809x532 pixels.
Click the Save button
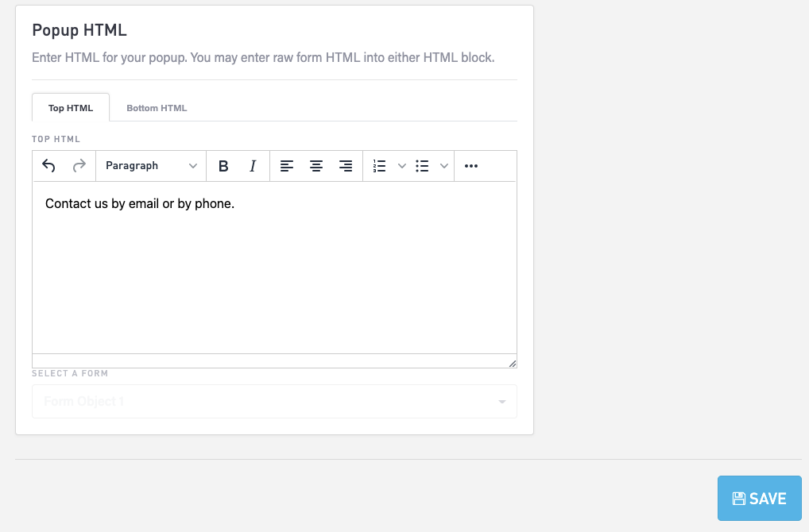(x=759, y=499)
